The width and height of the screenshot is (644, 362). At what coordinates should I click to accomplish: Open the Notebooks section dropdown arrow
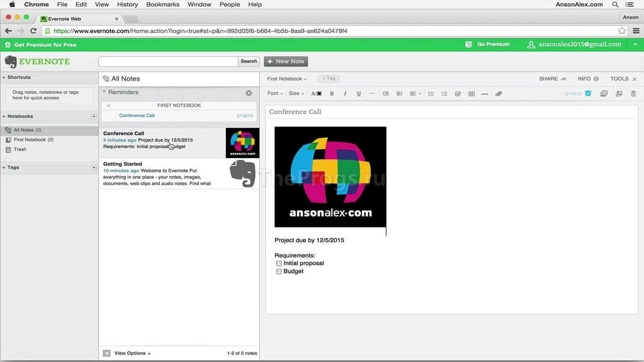(x=94, y=116)
